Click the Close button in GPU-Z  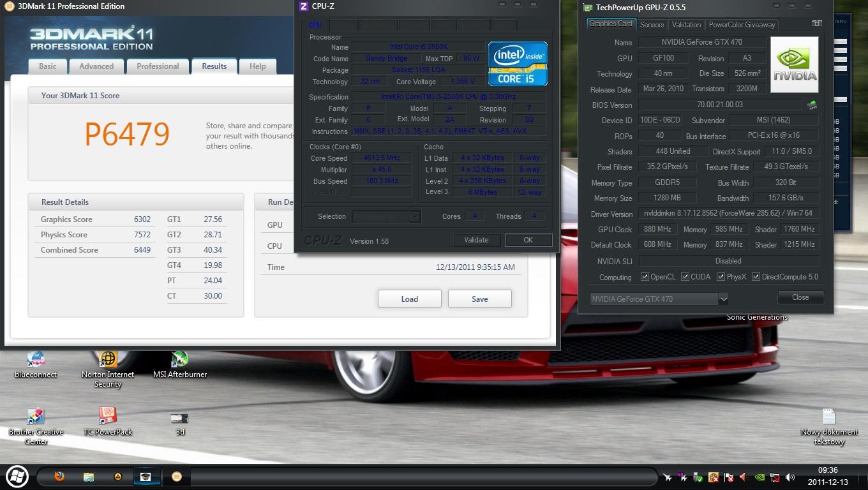coord(800,297)
